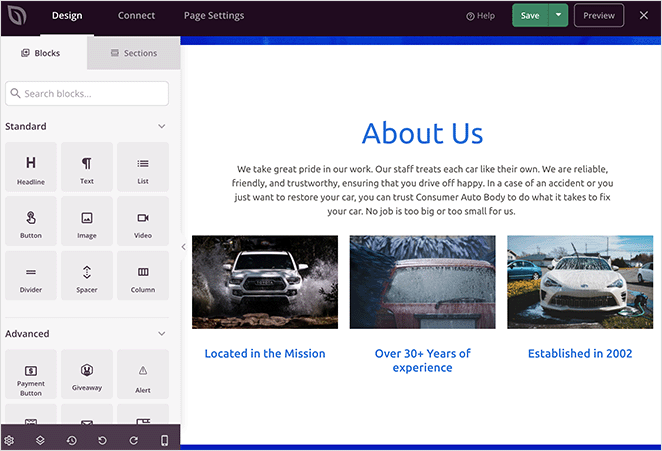Viewport: 662px width, 451px height.
Task: Choose the Giveaway block
Action: [87, 375]
